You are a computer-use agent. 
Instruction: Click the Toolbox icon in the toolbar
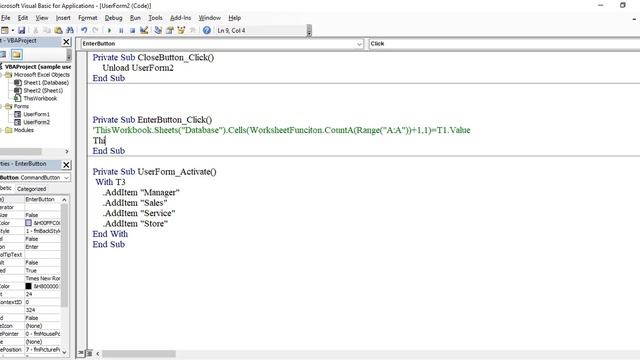point(192,30)
